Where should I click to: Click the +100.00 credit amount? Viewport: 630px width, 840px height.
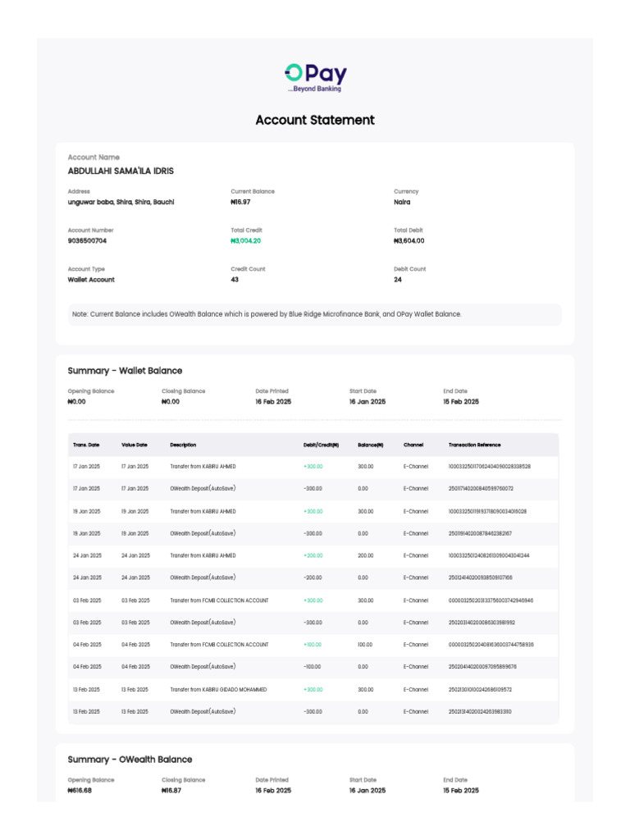tap(313, 645)
